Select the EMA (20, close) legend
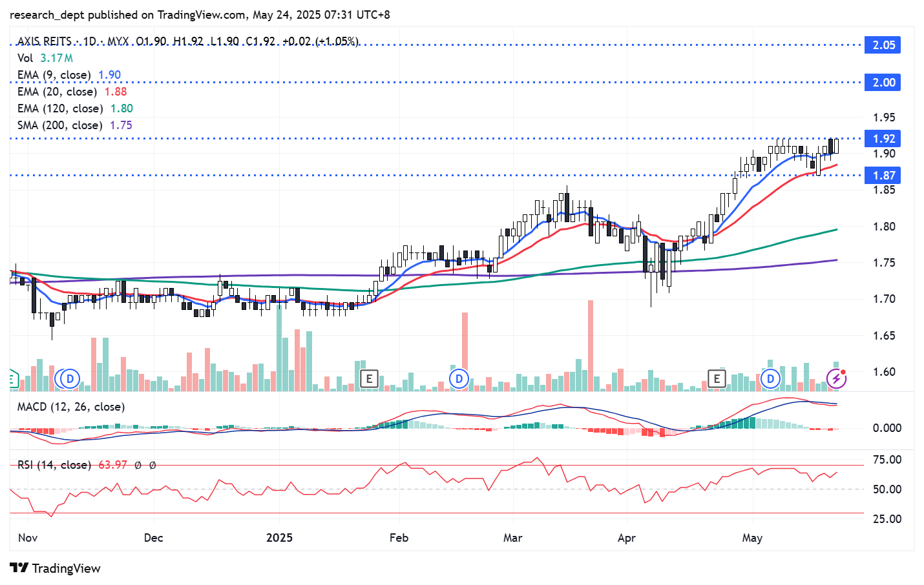The width and height of the screenshot is (924, 585). (72, 92)
